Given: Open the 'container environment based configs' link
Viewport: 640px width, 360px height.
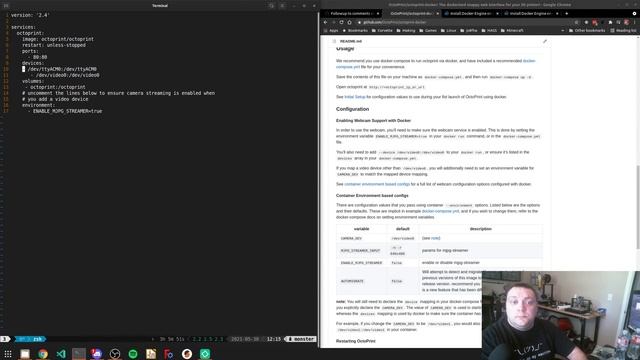Looking at the screenshot, I should (x=377, y=184).
